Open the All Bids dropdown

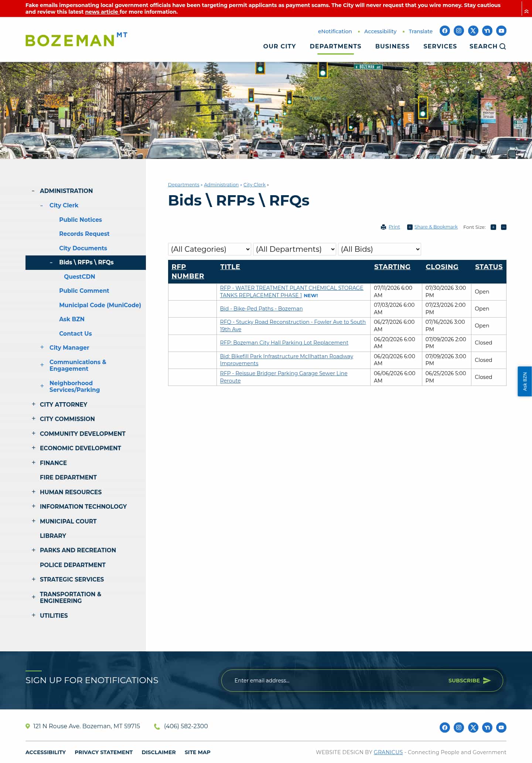(379, 249)
